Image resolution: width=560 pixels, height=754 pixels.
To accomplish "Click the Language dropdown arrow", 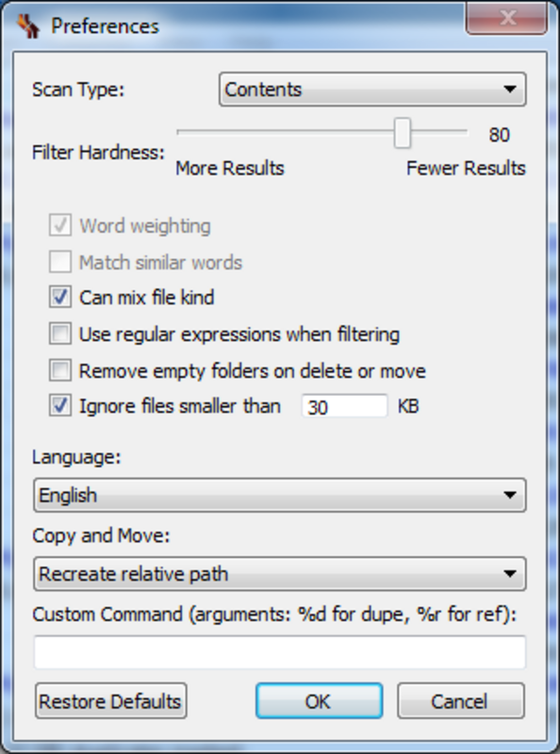I will coord(509,496).
